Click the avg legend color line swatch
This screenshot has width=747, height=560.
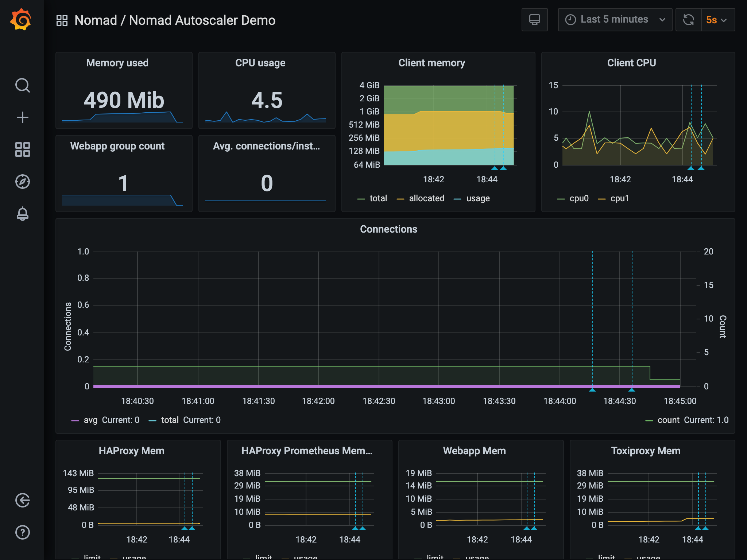(75, 420)
